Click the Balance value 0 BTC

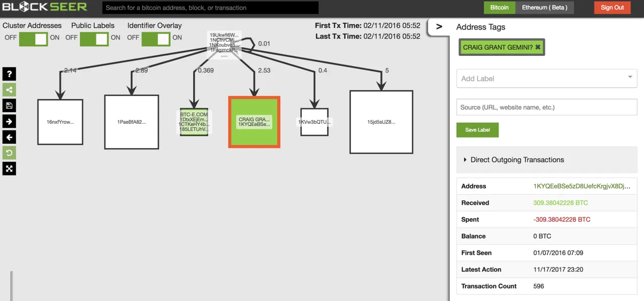pos(542,236)
